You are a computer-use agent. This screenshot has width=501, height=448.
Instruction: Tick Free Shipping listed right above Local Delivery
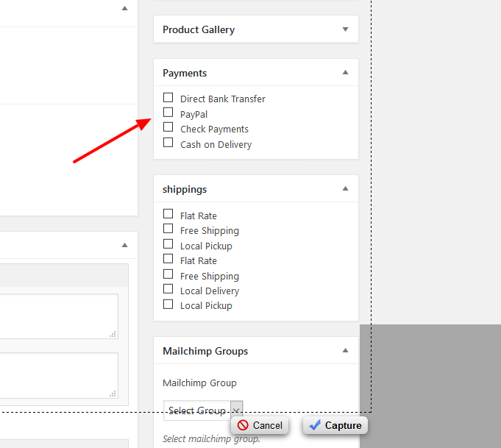click(168, 274)
